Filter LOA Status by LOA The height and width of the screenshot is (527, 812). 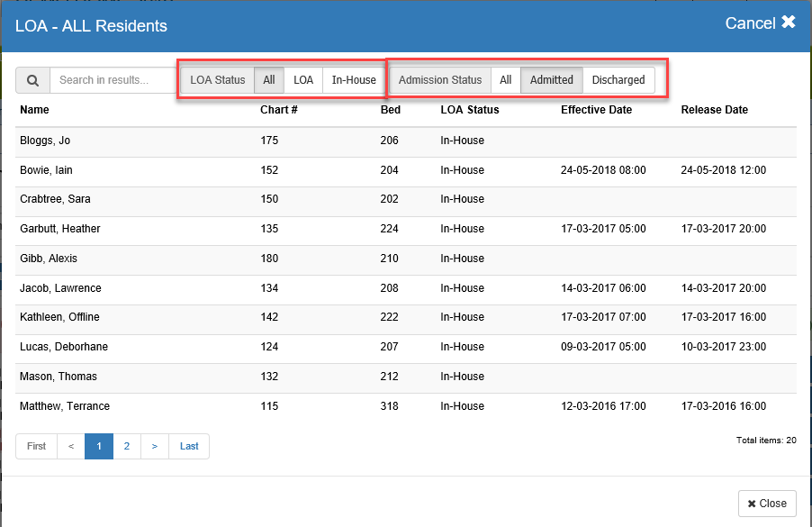303,80
